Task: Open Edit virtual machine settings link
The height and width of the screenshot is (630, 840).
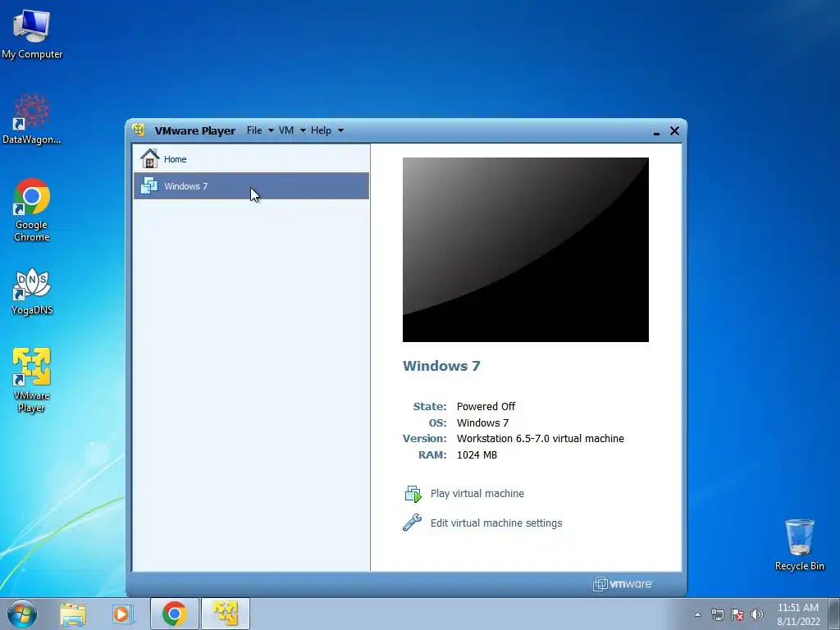Action: (496, 523)
